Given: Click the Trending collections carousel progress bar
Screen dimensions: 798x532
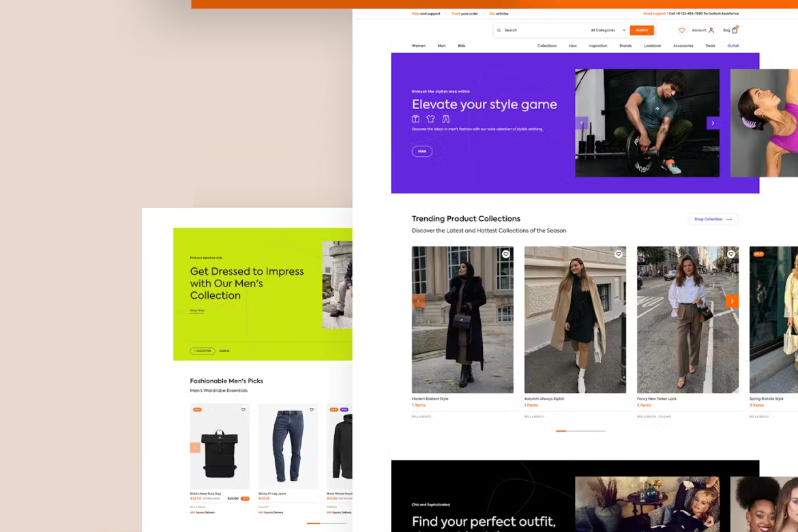Looking at the screenshot, I should pyautogui.click(x=581, y=431).
